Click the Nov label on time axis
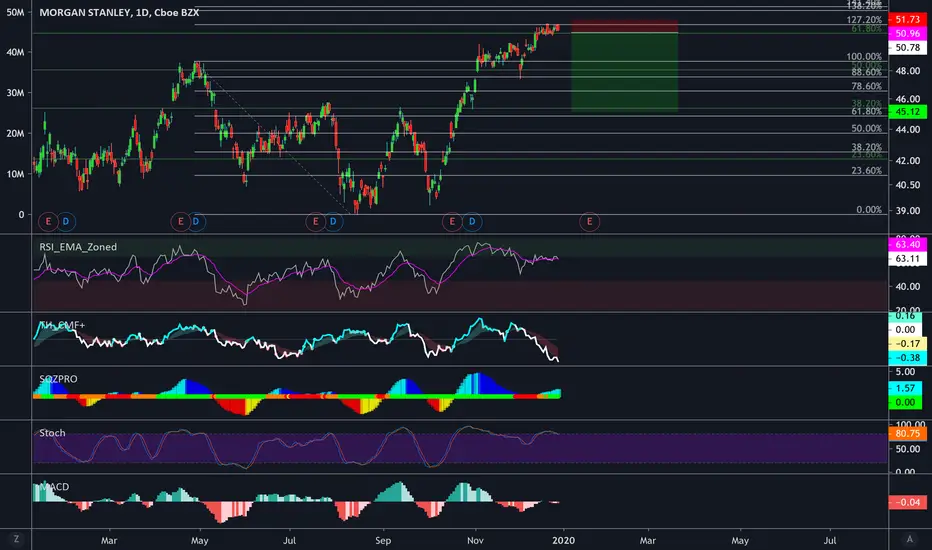The image size is (932, 550). [475, 540]
